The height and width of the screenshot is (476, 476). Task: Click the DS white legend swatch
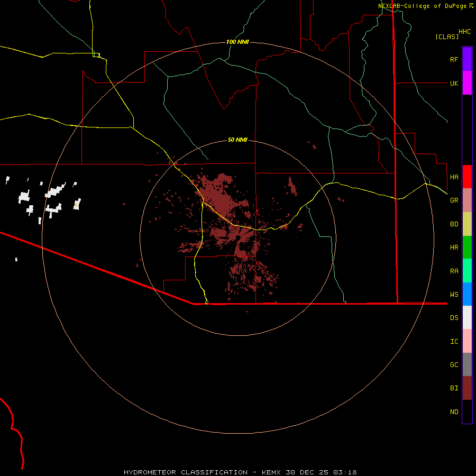pos(467,317)
